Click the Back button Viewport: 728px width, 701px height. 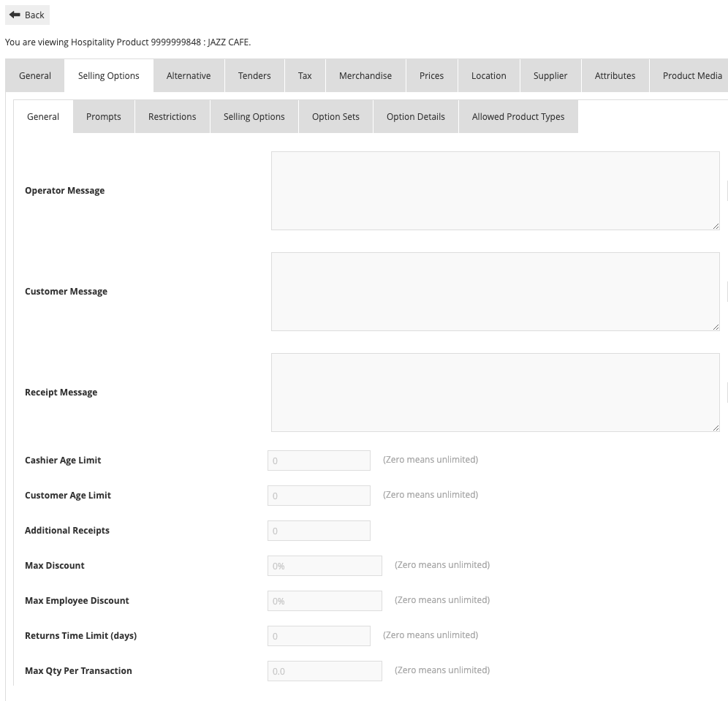click(27, 15)
